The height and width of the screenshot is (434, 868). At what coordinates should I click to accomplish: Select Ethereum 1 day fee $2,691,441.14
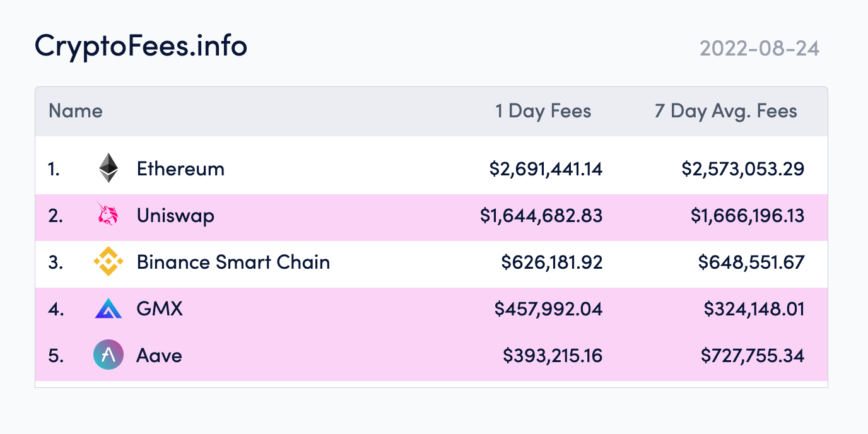pos(546,168)
